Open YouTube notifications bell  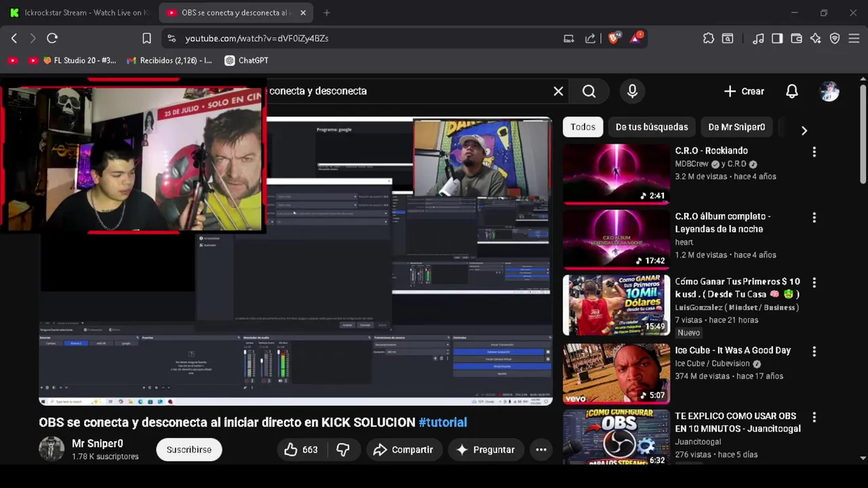(x=791, y=91)
